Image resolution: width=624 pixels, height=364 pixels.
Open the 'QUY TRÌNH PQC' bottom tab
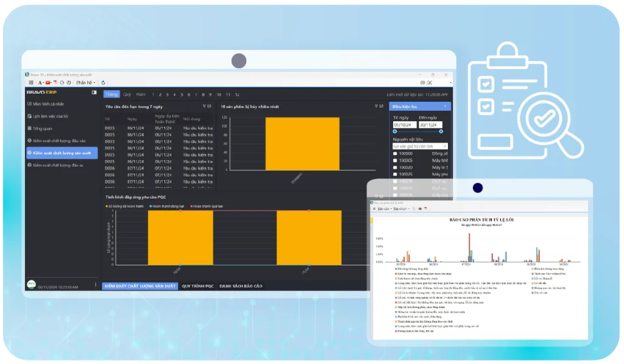coord(197,285)
